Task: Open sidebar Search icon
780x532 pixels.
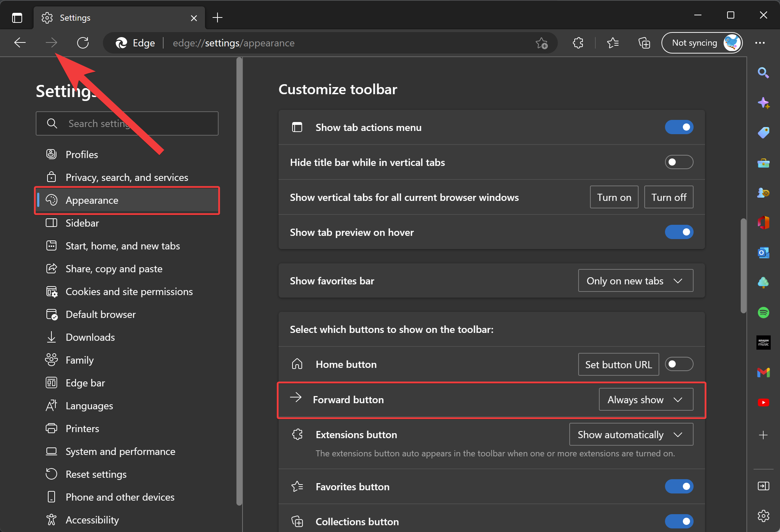Action: [763, 73]
